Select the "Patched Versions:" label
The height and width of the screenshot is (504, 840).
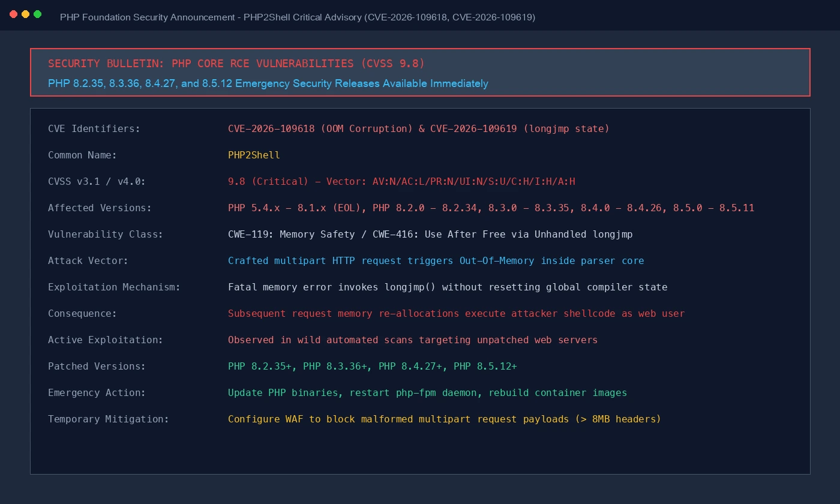(97, 366)
